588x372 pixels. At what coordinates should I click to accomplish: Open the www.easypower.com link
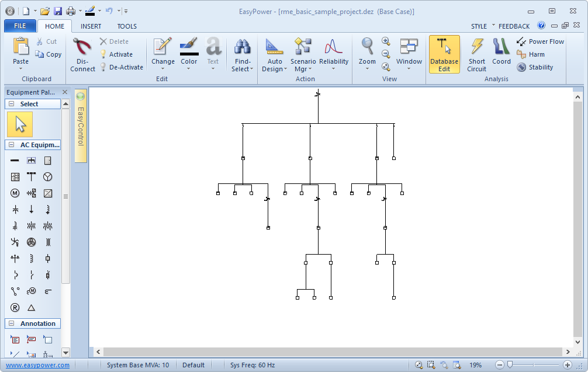(37, 365)
